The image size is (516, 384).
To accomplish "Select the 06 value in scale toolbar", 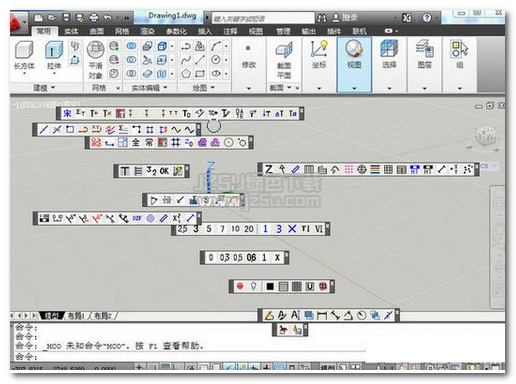I will [x=251, y=257].
